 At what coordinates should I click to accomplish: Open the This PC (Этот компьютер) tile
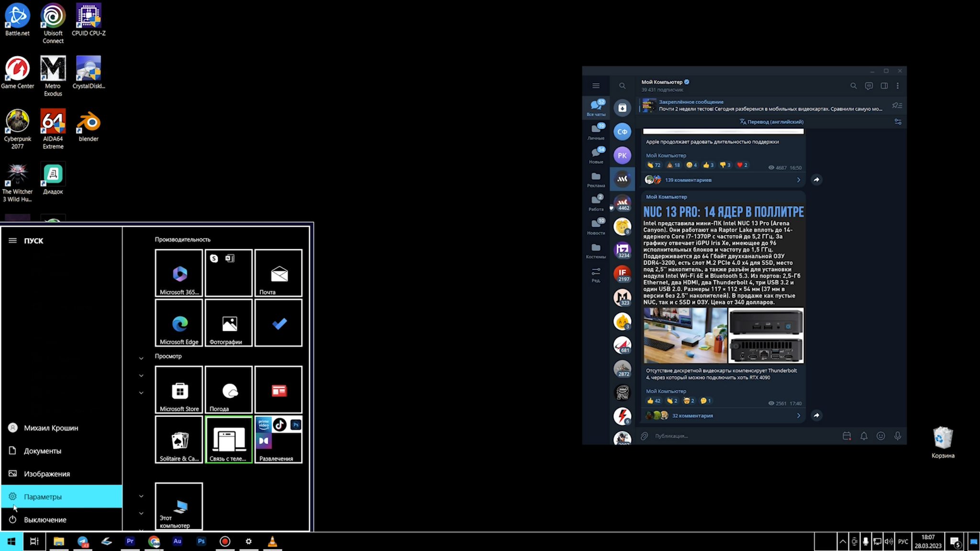[x=179, y=506]
